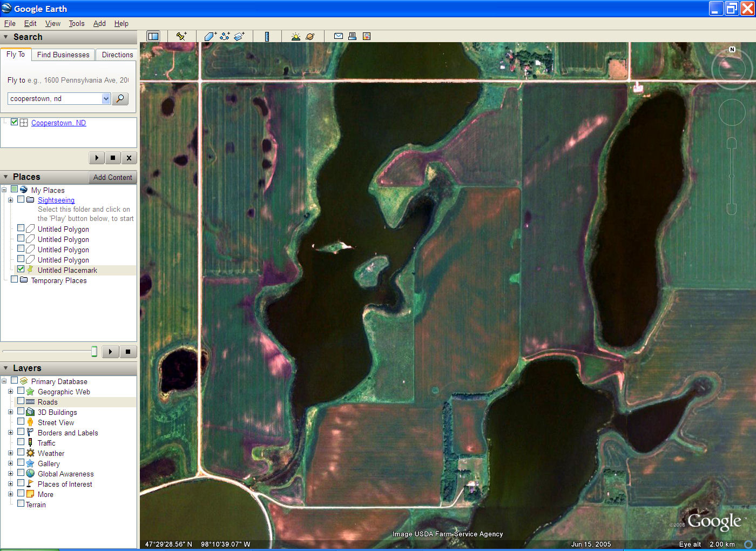Check the Temporary Places checkbox
This screenshot has height=551, width=756.
click(15, 279)
